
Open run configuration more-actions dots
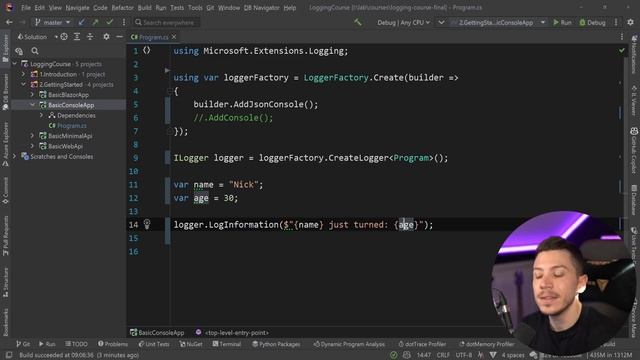[616, 22]
